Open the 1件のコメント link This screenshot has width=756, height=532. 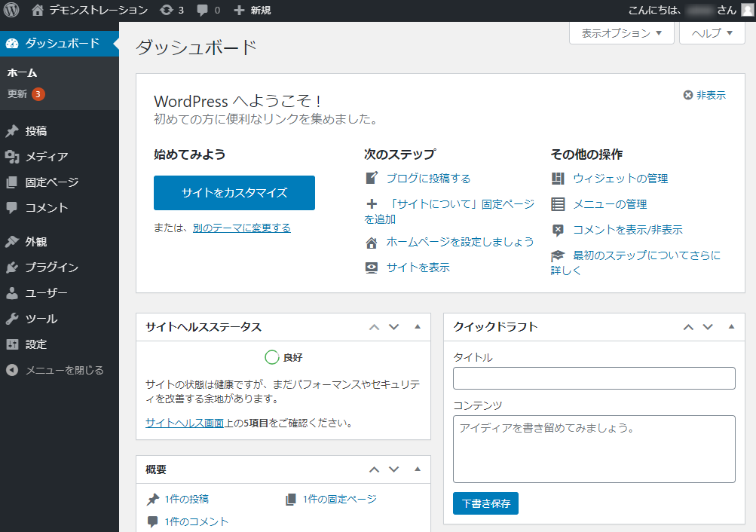[196, 522]
